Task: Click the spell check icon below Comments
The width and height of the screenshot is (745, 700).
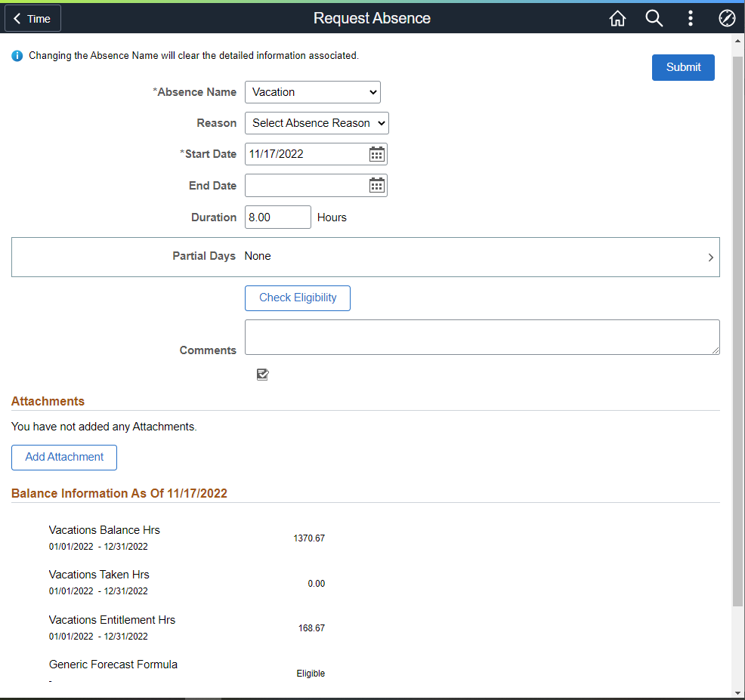Action: tap(262, 375)
